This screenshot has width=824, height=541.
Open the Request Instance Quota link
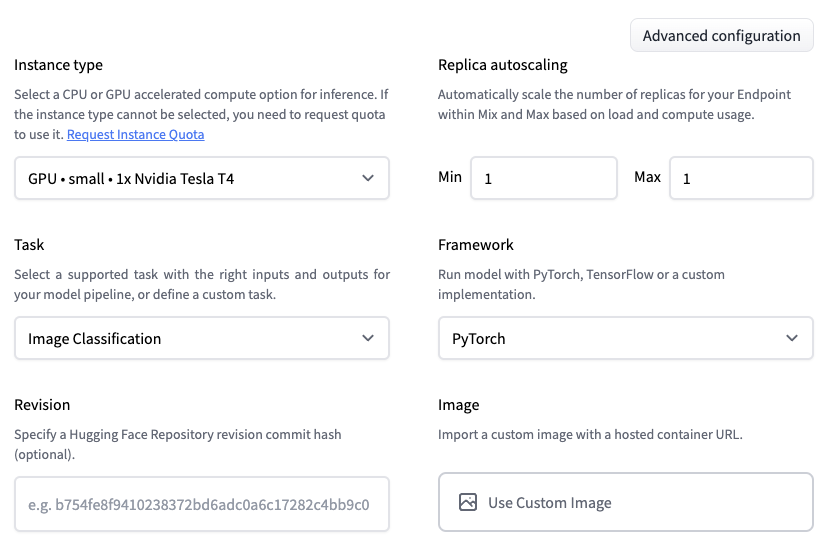(x=135, y=134)
